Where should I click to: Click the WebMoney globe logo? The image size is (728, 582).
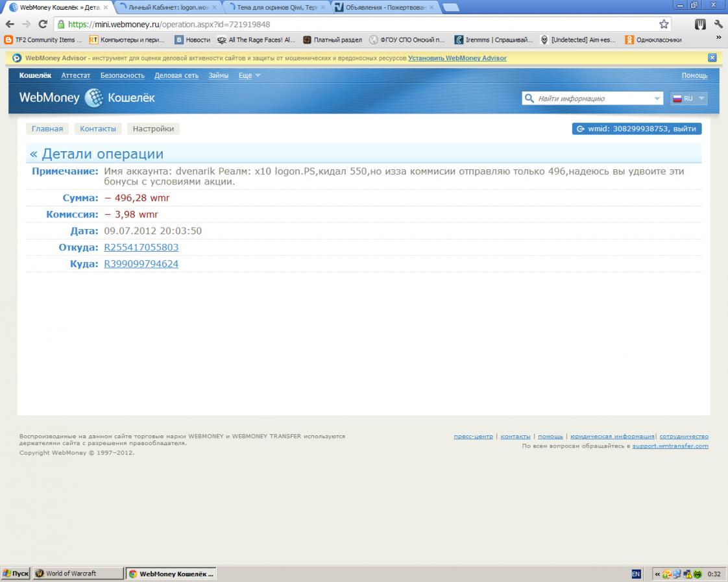[93, 98]
